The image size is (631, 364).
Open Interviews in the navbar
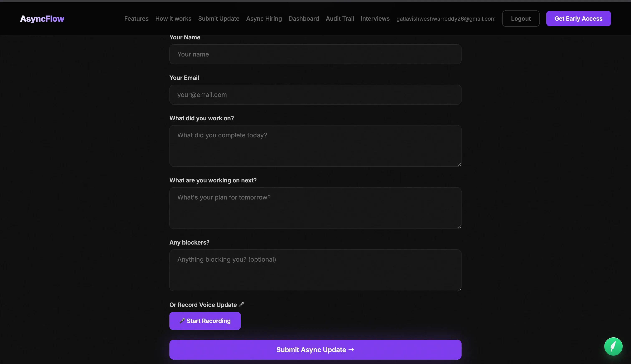coord(375,19)
